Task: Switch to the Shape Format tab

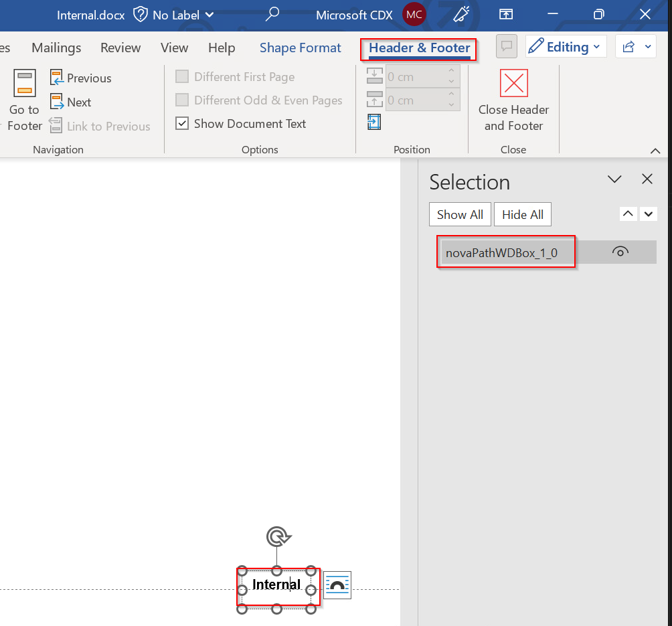Action: coord(300,48)
